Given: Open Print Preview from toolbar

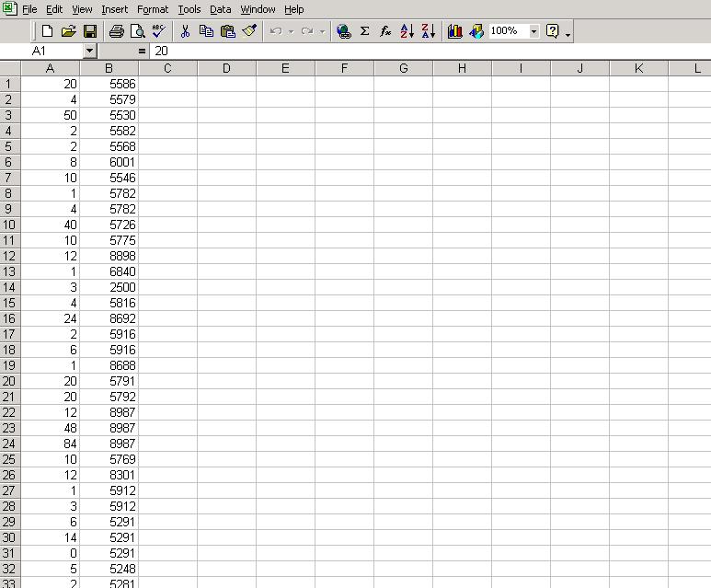Looking at the screenshot, I should 138,31.
